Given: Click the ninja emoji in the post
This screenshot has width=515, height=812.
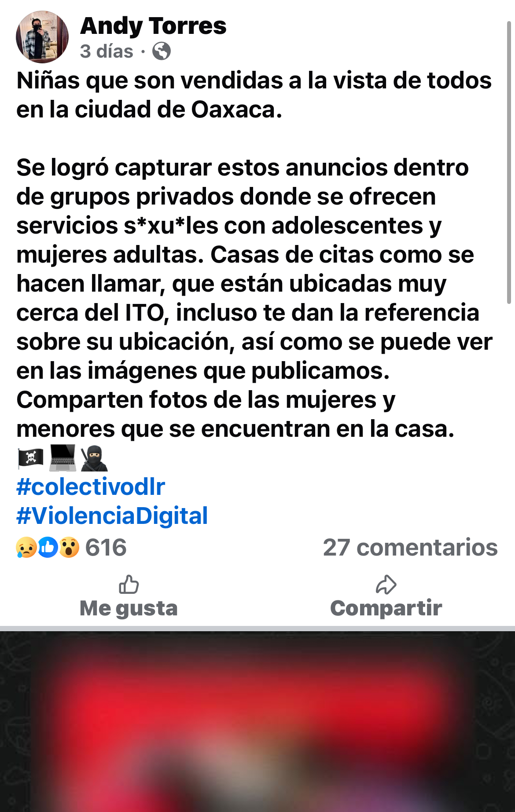Looking at the screenshot, I should coord(94,458).
